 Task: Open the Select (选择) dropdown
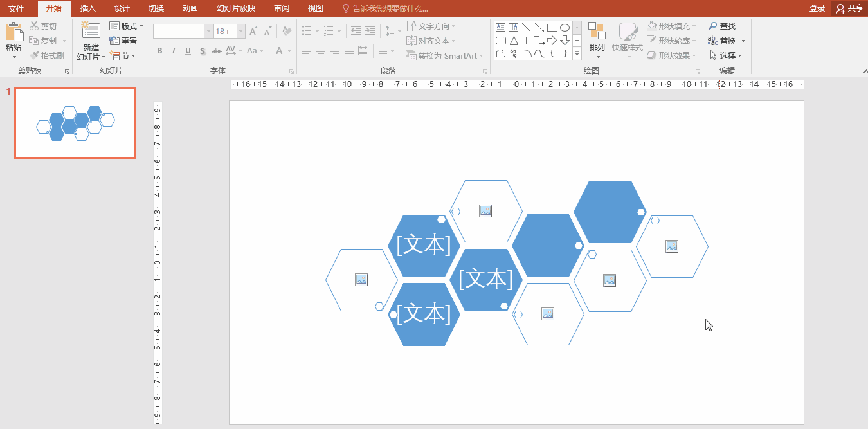(726, 55)
